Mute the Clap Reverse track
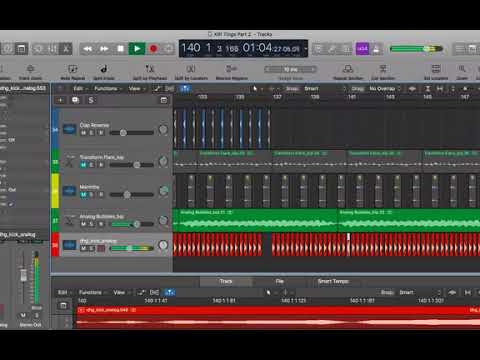480x360 pixels. pos(83,133)
